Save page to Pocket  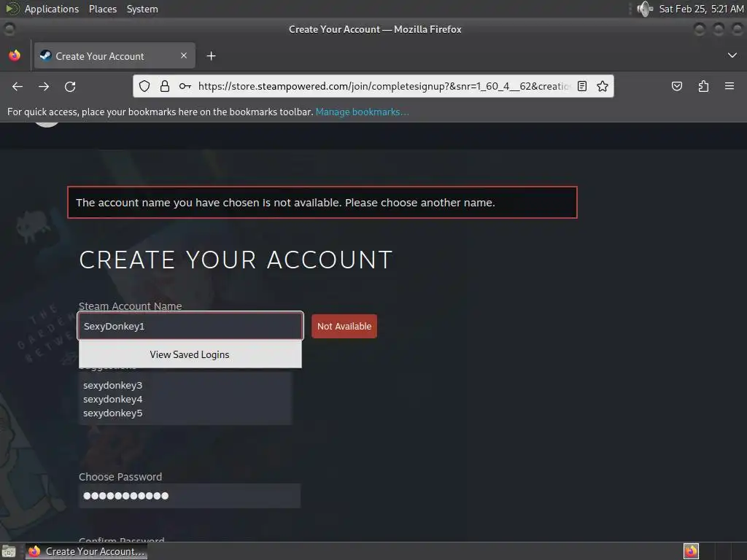(676, 86)
